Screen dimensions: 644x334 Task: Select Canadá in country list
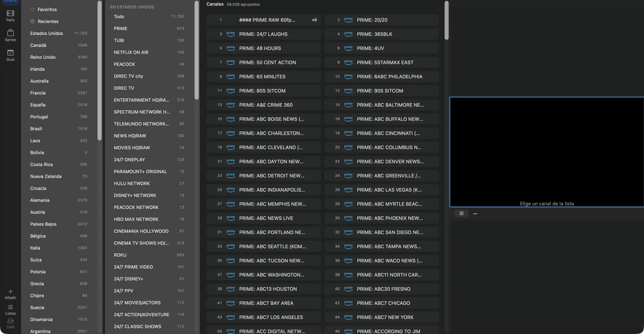coord(59,45)
